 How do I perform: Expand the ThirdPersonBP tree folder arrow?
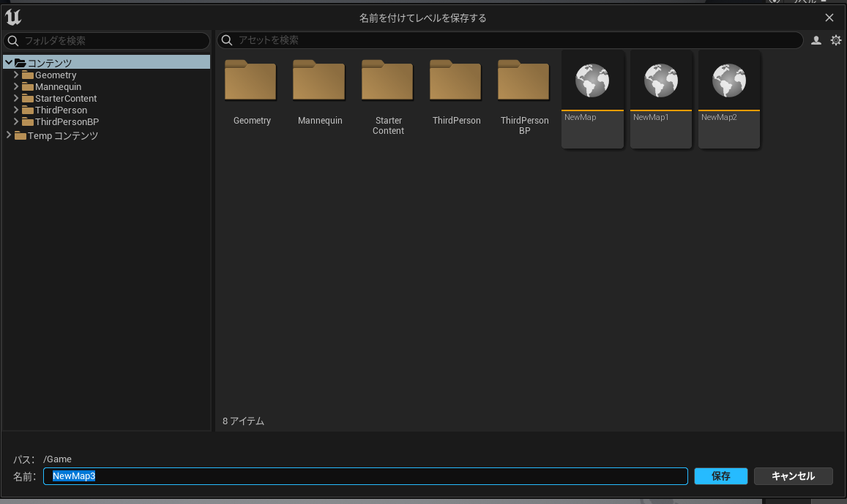coord(16,121)
